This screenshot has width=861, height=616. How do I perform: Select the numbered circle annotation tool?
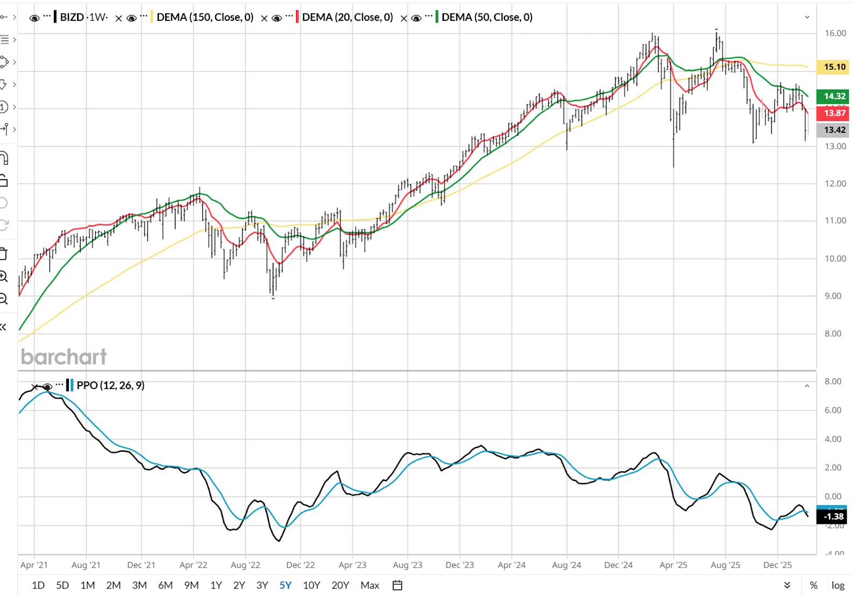click(x=3, y=107)
